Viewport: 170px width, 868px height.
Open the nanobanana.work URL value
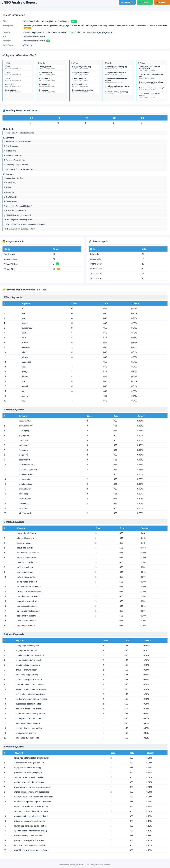click(34, 37)
